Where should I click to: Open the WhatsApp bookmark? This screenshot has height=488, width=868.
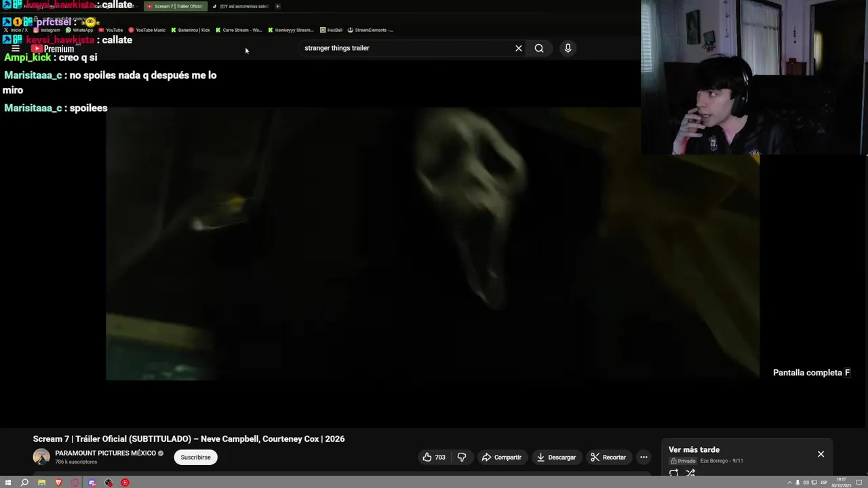[79, 30]
